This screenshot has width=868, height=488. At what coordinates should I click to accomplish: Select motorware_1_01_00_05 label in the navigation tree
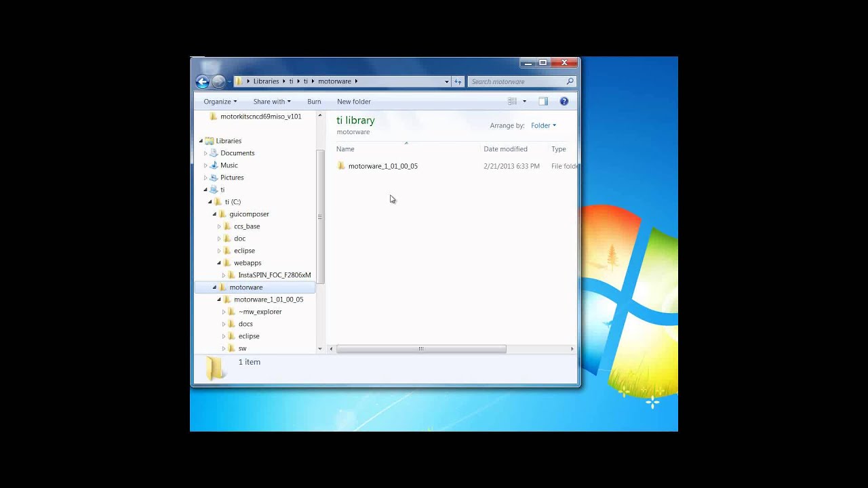pos(269,300)
